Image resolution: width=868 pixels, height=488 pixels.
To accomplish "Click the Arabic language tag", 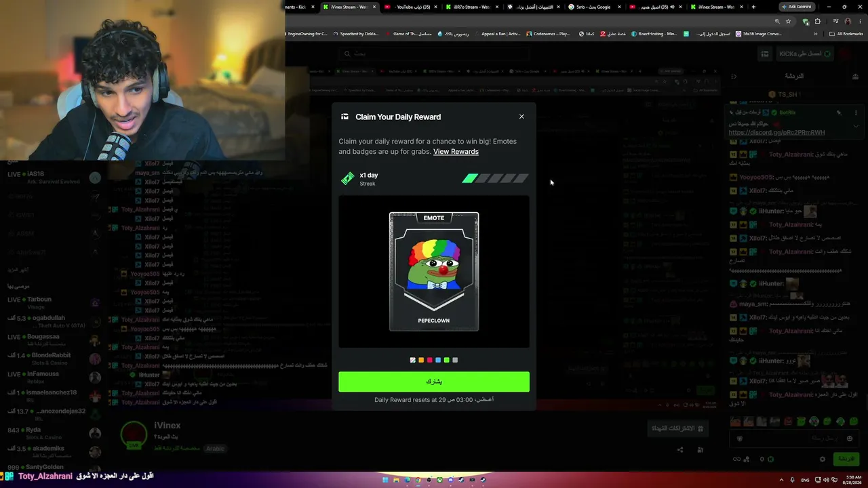I will tap(215, 449).
